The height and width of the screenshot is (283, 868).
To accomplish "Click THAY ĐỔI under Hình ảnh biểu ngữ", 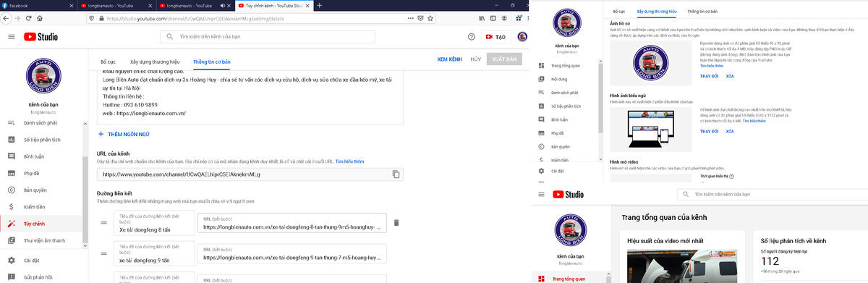I will 709,131.
